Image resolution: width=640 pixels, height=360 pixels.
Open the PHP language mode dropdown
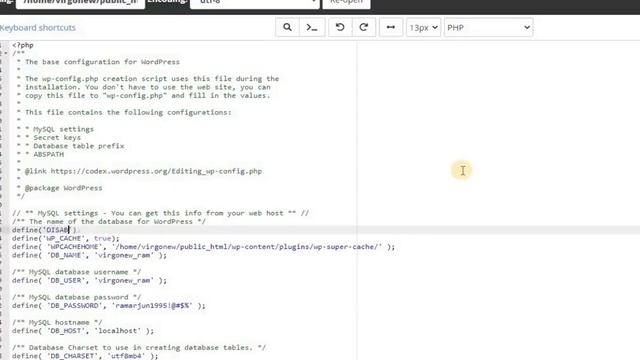coord(489,27)
